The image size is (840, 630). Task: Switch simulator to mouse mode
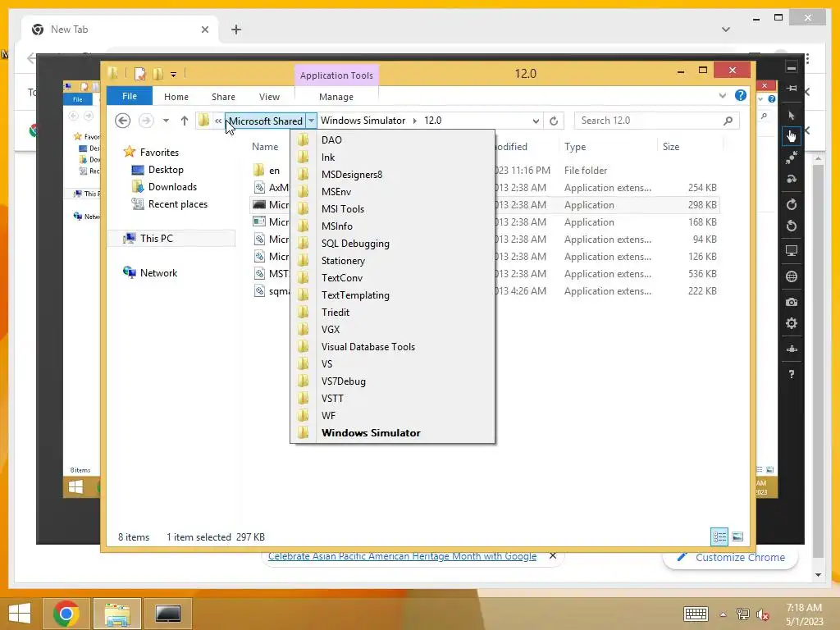792,115
